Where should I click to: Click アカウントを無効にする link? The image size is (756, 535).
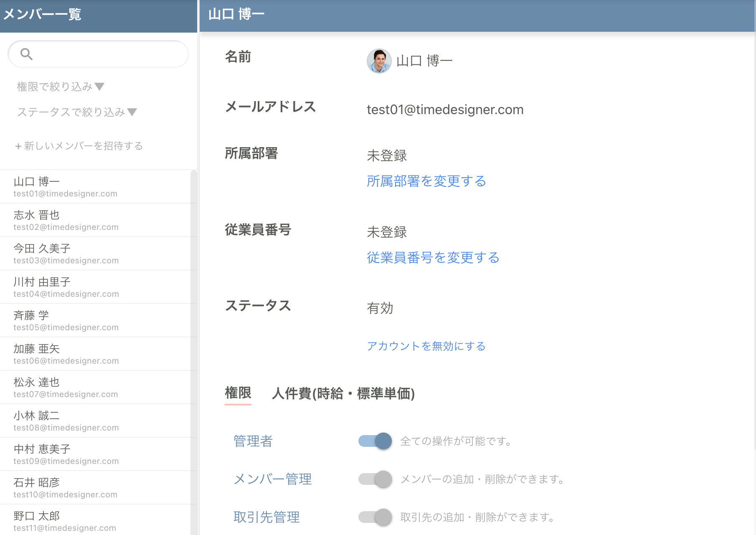(x=426, y=346)
